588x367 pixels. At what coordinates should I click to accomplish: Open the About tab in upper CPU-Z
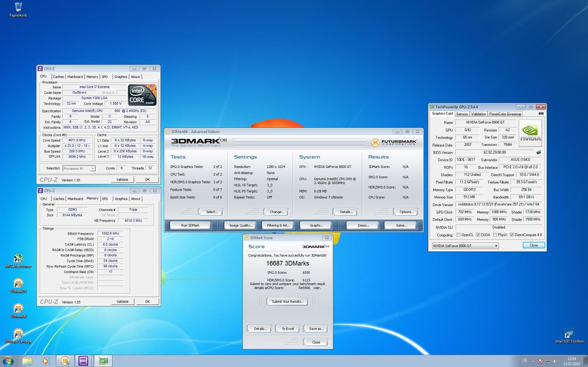point(135,77)
